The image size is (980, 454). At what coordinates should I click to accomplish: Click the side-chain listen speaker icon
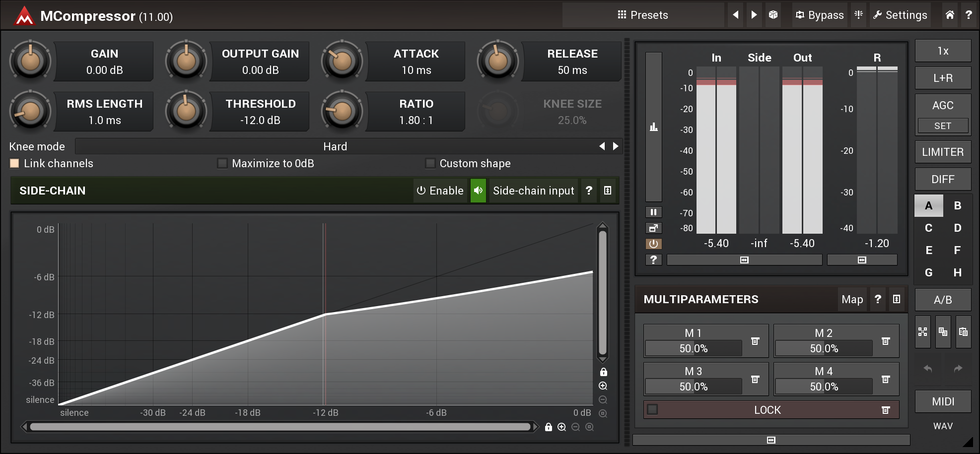pyautogui.click(x=478, y=191)
